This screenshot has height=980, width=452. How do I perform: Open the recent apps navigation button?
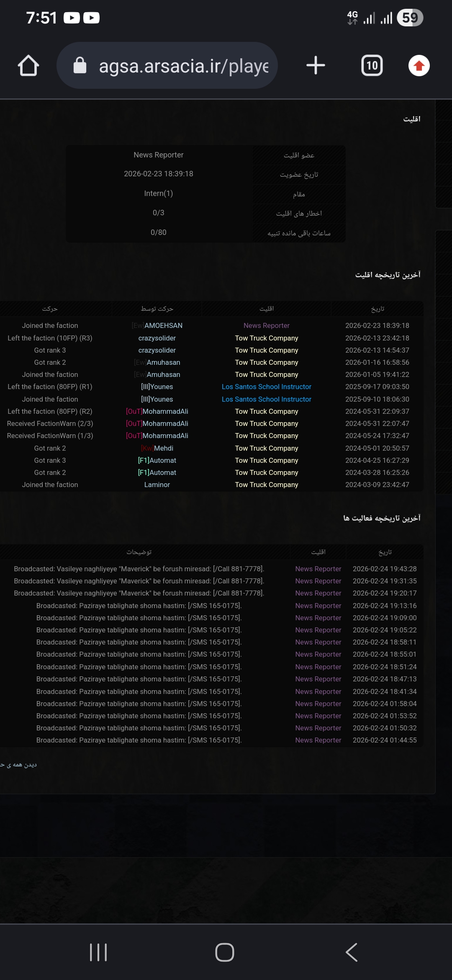point(98,952)
